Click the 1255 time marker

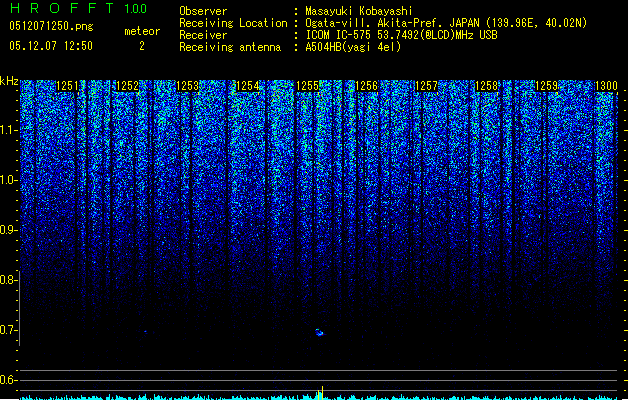pos(307,86)
